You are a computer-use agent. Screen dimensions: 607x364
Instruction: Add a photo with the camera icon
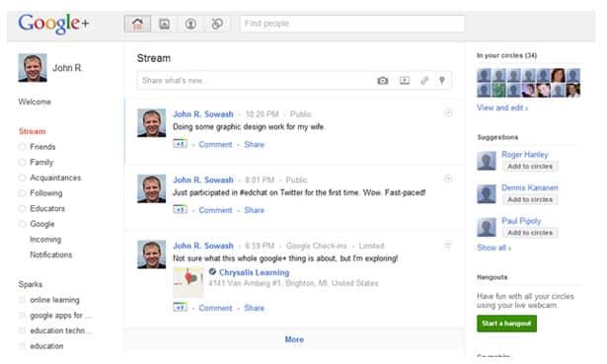click(x=383, y=81)
